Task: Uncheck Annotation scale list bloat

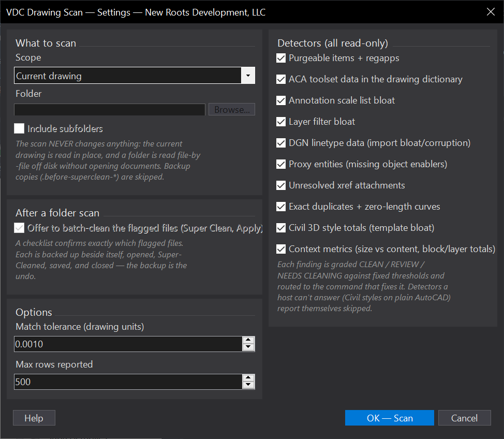Action: tap(281, 100)
